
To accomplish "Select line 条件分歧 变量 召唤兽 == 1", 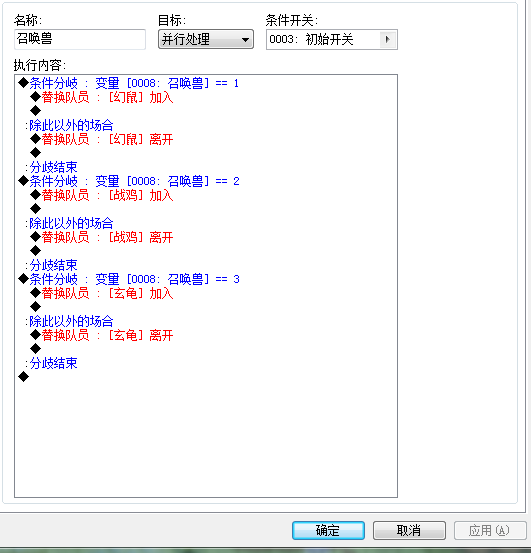I will click(129, 83).
